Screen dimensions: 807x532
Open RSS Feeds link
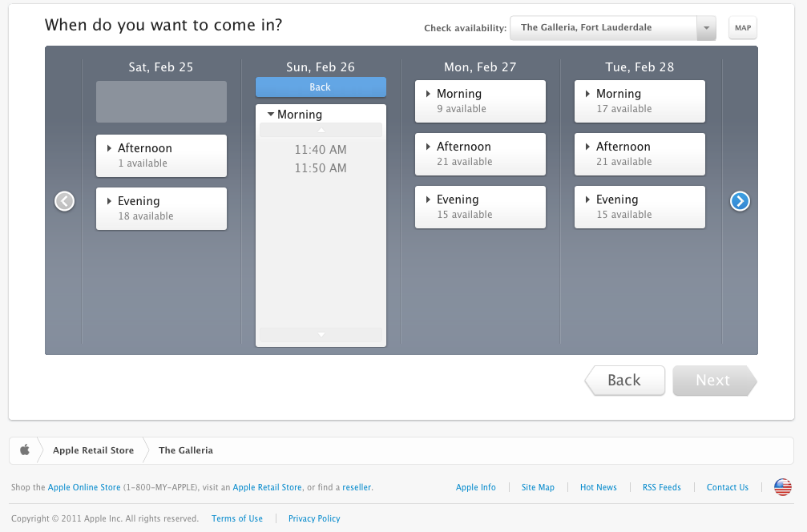tap(661, 487)
